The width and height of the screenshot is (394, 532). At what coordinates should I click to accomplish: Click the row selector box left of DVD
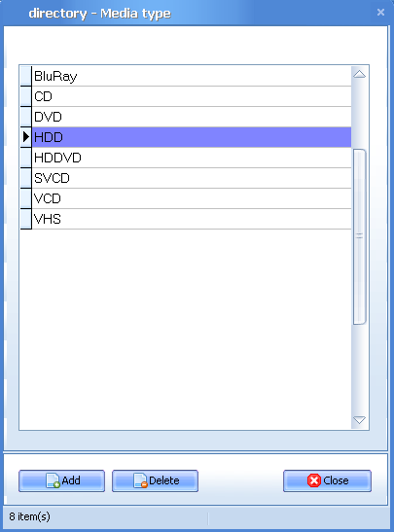coord(26,117)
